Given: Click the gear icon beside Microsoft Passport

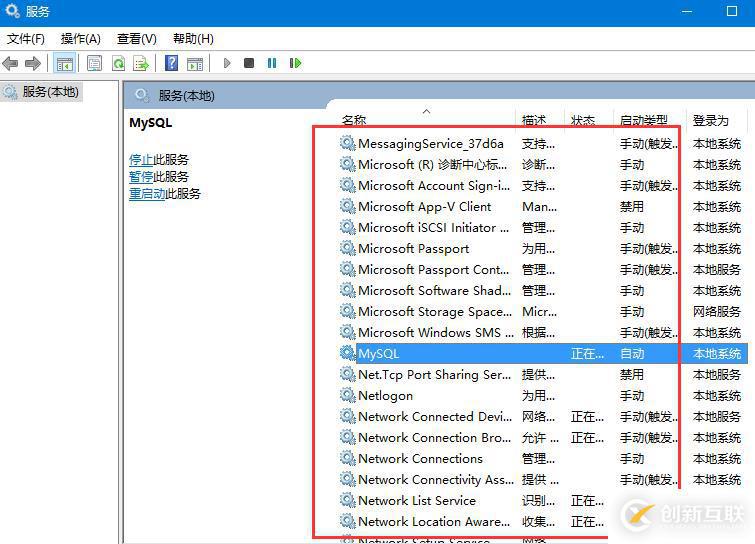Looking at the screenshot, I should point(347,247).
